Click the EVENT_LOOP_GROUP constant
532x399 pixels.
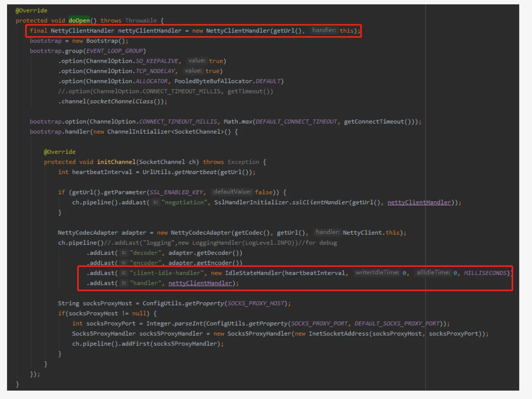coord(114,51)
